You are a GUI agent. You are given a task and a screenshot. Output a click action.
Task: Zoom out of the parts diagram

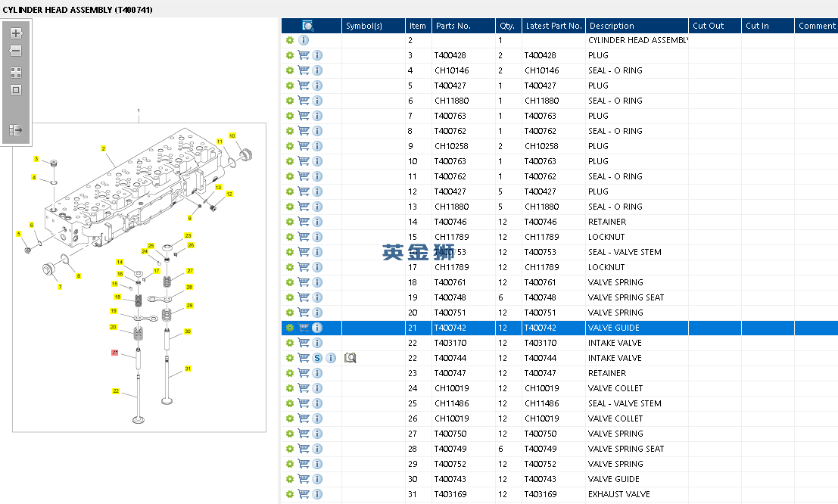click(x=16, y=51)
